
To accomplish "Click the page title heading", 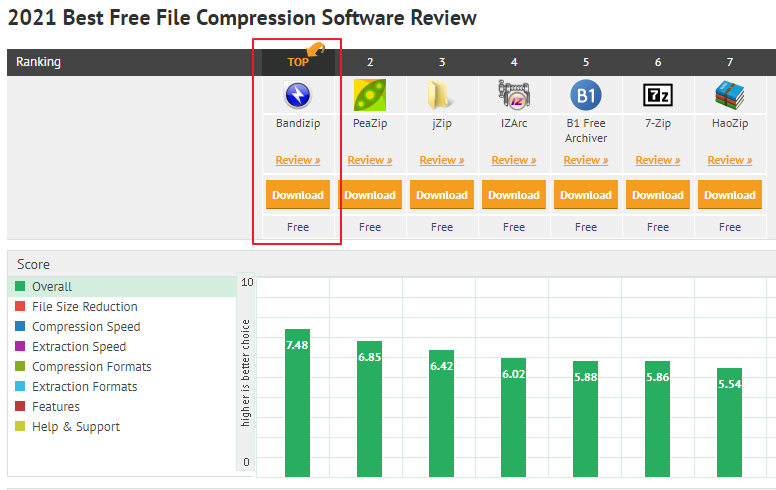I will tap(242, 18).
